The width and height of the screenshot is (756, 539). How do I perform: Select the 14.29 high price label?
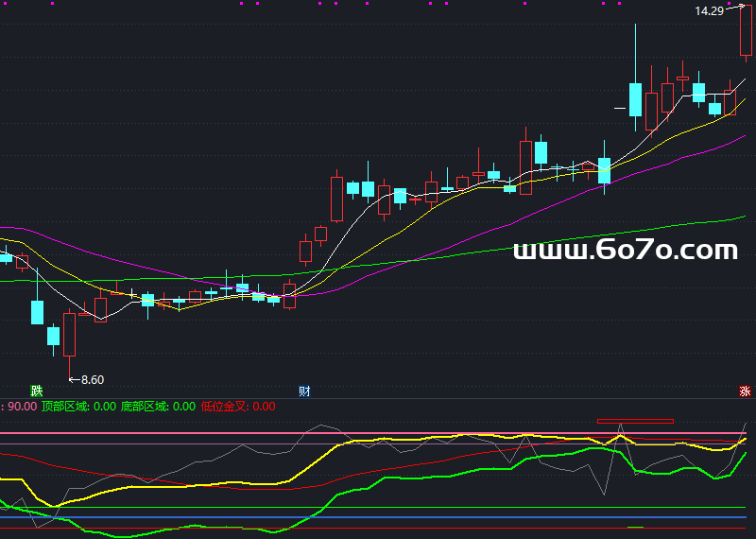pyautogui.click(x=710, y=10)
